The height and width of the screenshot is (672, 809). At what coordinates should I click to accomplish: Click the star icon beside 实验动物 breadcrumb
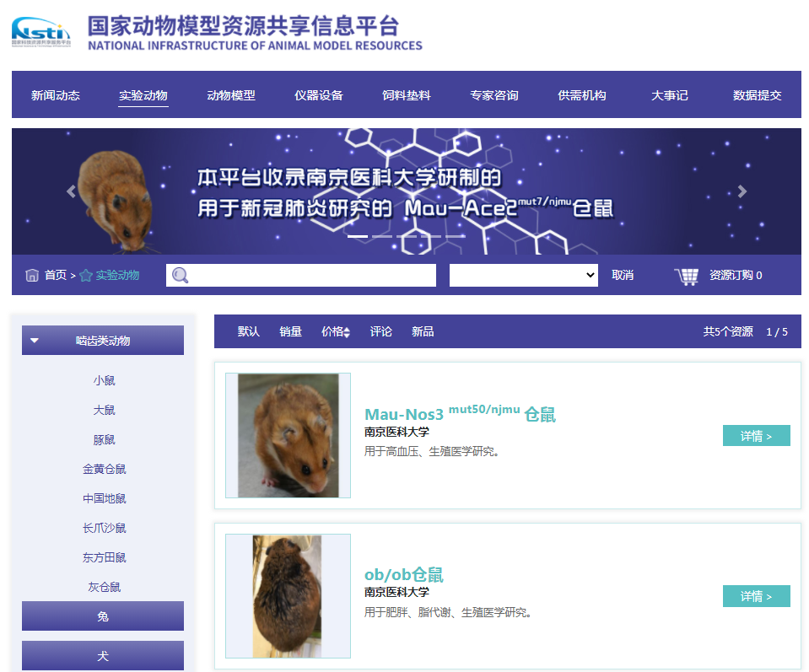tap(86, 276)
